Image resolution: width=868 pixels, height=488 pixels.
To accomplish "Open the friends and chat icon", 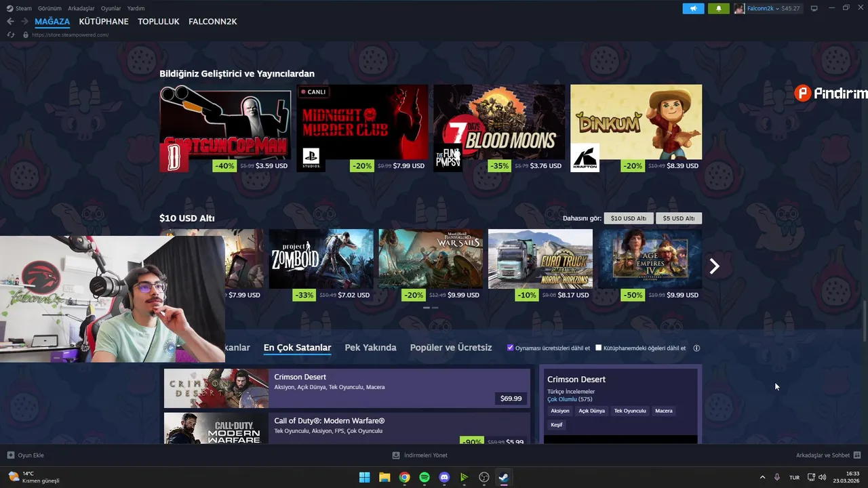I will [857, 455].
